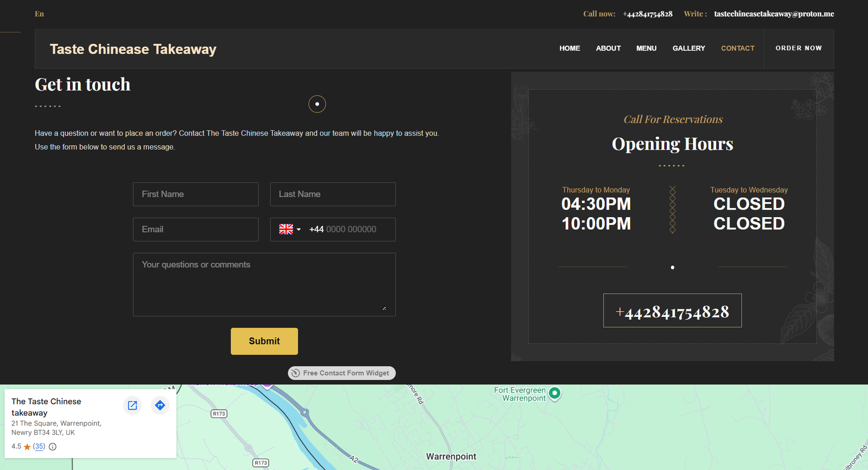Click the +442841754828 reservation phone button

672,311
